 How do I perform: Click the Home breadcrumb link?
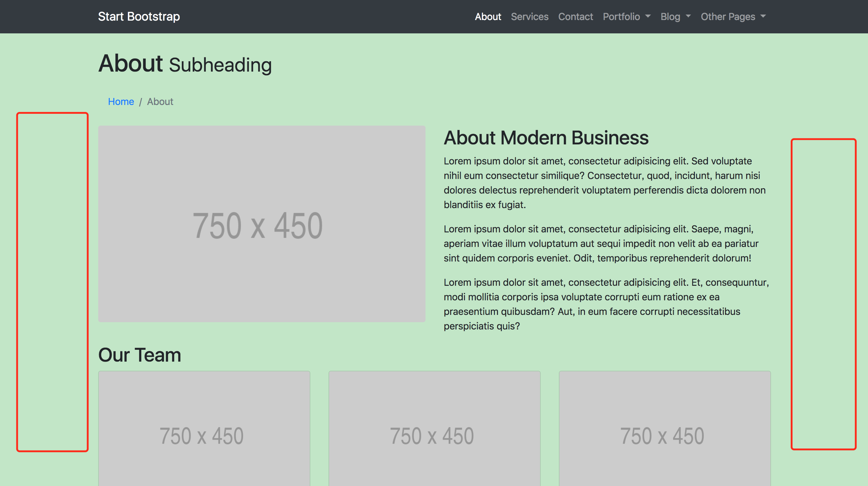[121, 102]
